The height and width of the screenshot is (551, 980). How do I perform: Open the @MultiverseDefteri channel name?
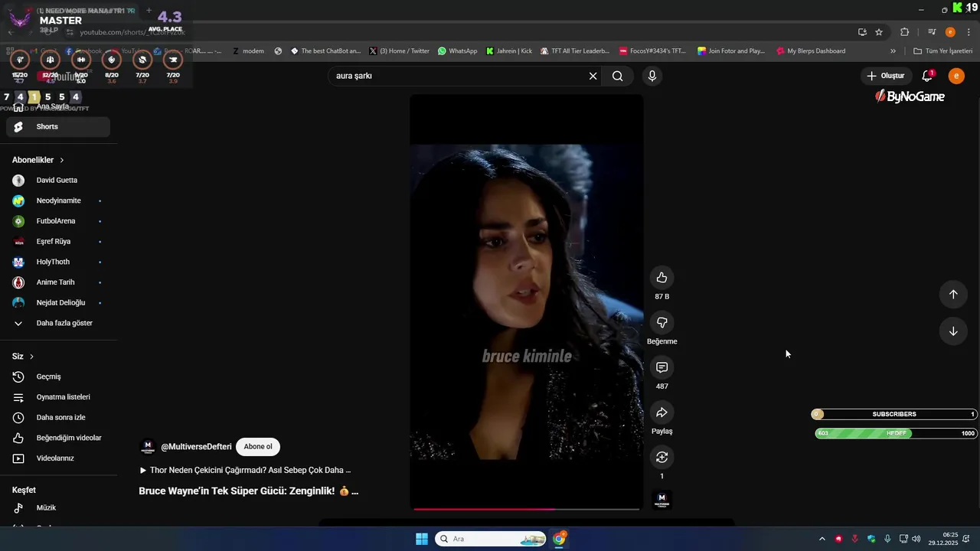[196, 447]
